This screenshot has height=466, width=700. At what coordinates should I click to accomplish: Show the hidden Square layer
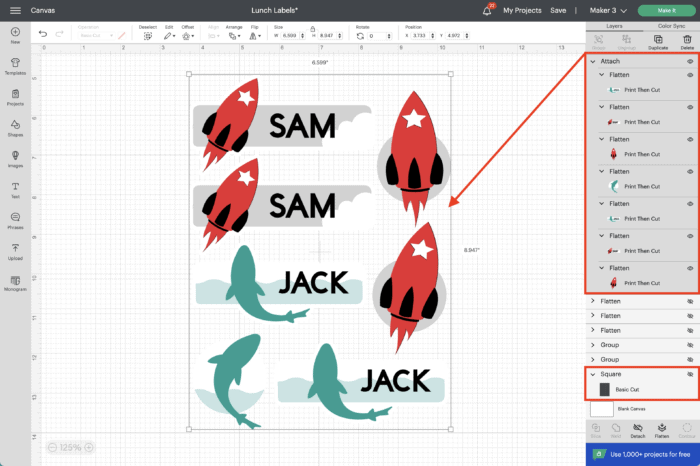(690, 374)
